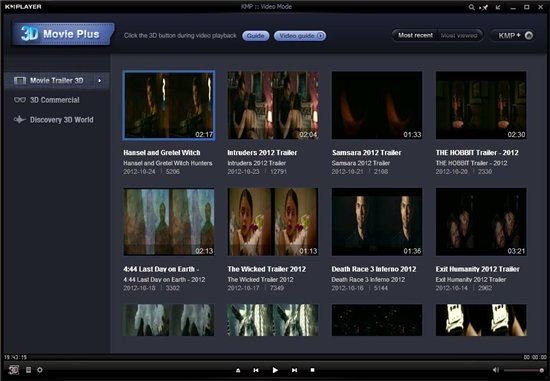Screen dimensions: 550x381
Task: Click the 'Intruders 2012 Trailer' bold title
Action: (x=262, y=153)
